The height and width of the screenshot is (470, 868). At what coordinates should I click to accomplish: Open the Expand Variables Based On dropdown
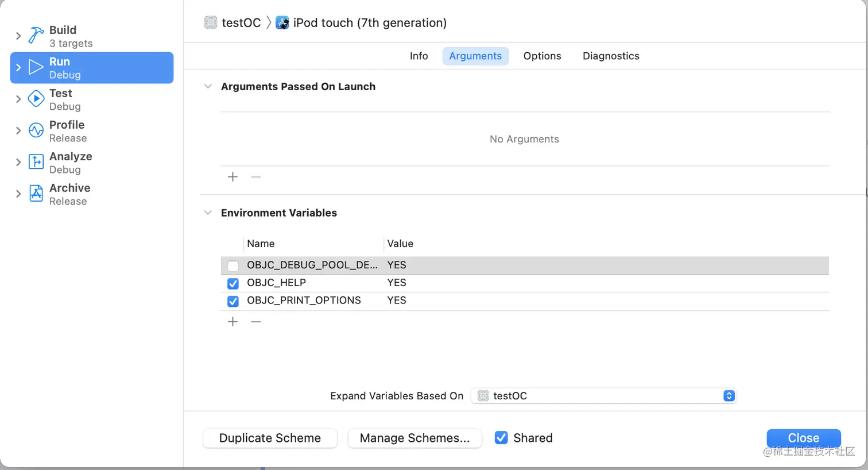(603, 396)
